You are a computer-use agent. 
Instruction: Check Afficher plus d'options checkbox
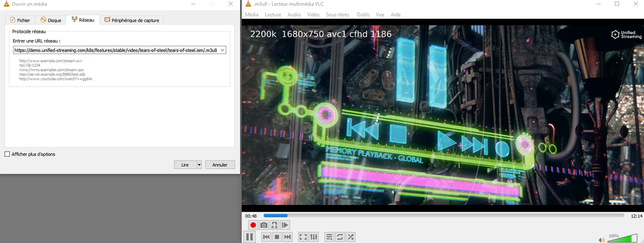[7, 154]
